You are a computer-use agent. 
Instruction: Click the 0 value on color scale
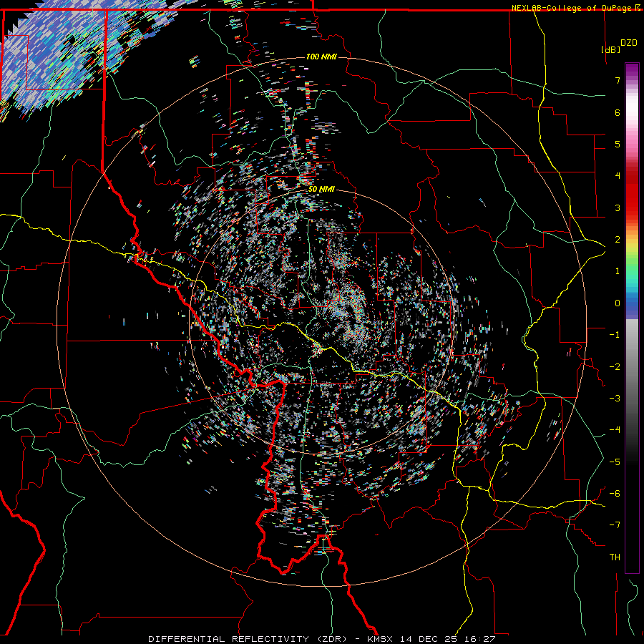tap(618, 303)
